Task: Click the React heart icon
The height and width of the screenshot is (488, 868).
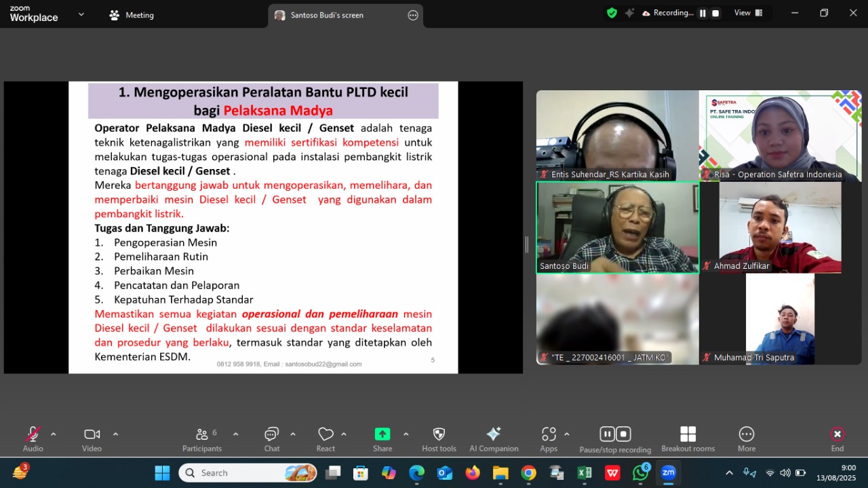Action: [325, 435]
